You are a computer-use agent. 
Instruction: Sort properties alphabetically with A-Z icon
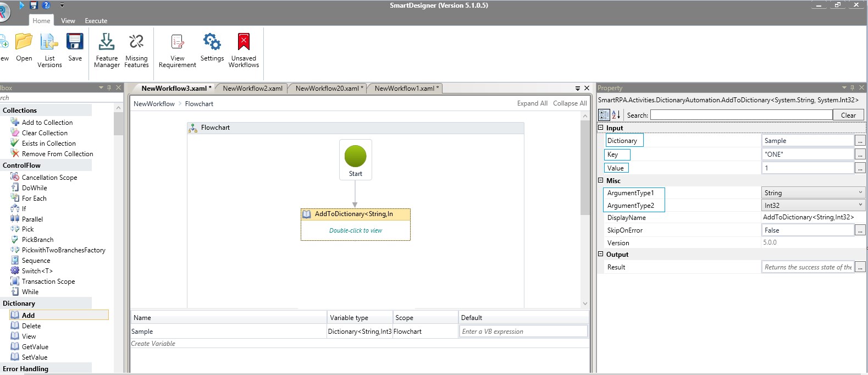[616, 114]
